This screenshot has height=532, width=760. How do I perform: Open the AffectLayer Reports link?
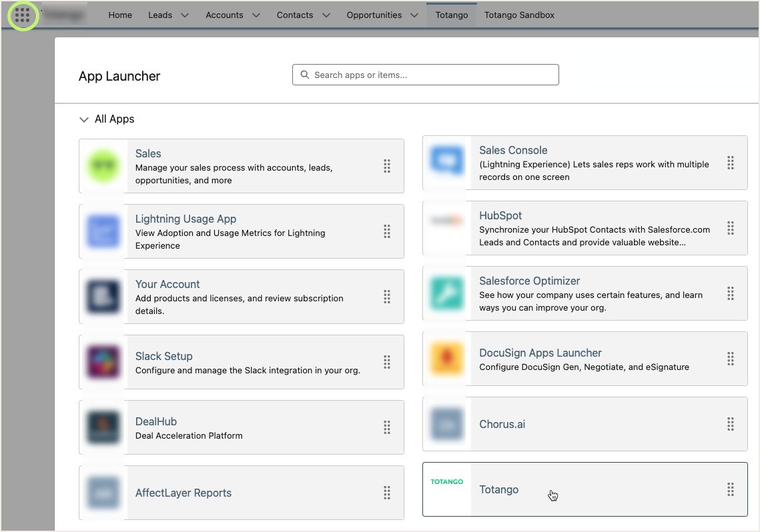[183, 493]
